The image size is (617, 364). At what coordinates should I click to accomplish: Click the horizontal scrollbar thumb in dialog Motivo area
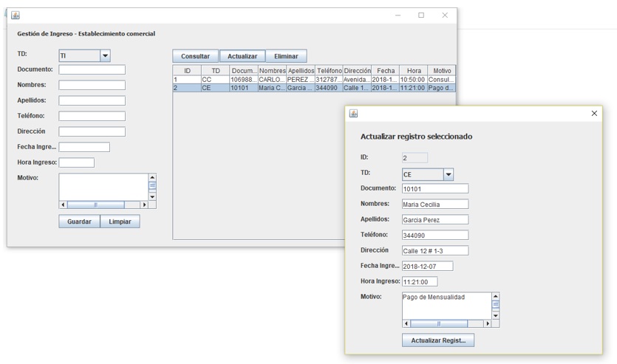pos(439,323)
